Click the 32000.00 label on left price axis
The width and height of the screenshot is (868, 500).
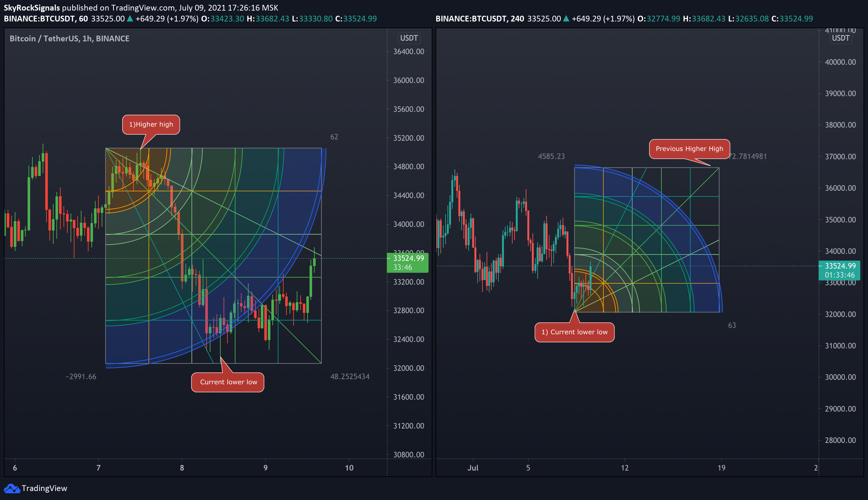tap(409, 368)
